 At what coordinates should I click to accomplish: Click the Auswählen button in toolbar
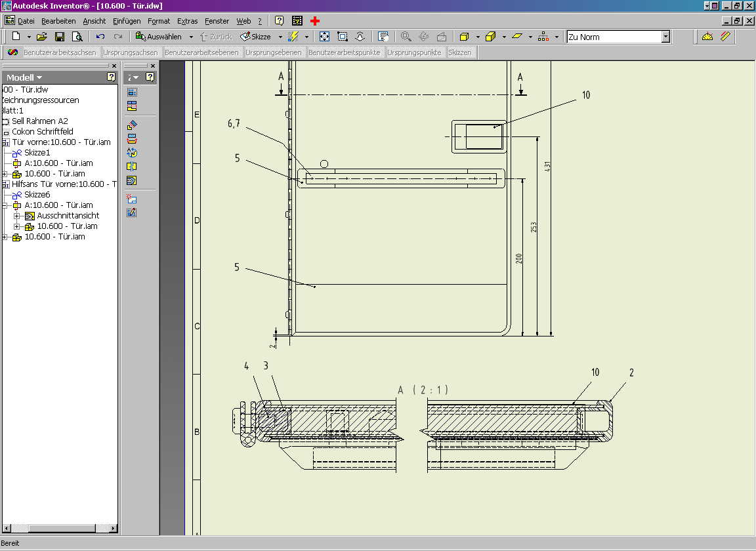[159, 37]
